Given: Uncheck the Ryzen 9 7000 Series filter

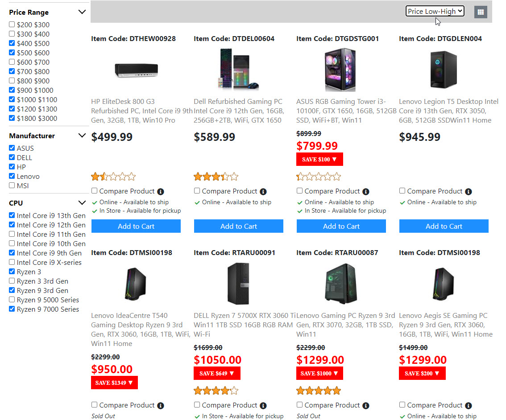Looking at the screenshot, I should tap(12, 309).
